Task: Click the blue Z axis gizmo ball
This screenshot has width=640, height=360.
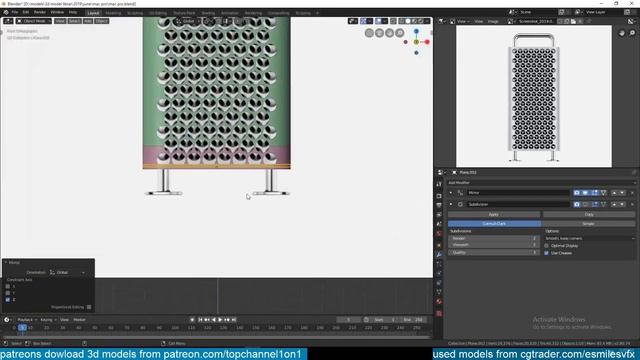Action: tap(416, 31)
